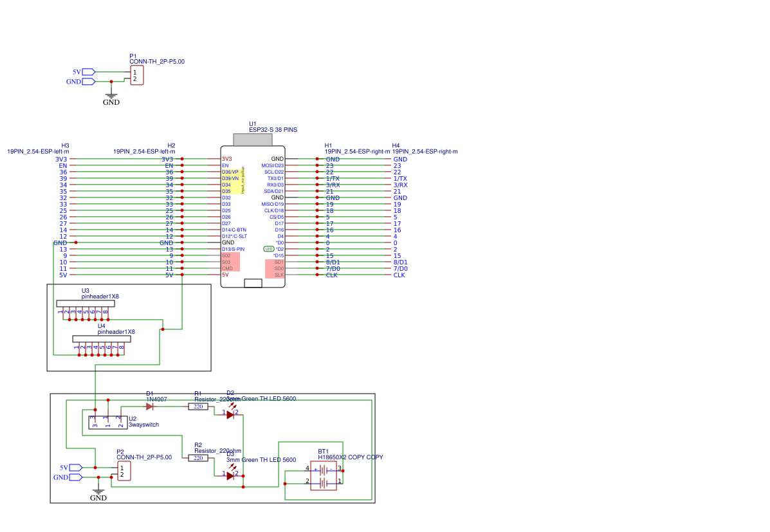
Task: Select the green LED indicator on U1
Action: coord(269,249)
